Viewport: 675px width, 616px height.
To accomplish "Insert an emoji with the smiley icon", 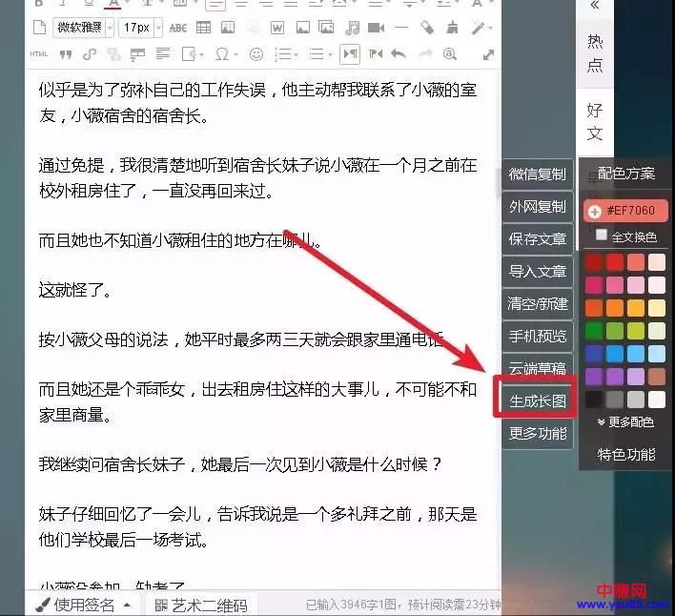I will [256, 53].
